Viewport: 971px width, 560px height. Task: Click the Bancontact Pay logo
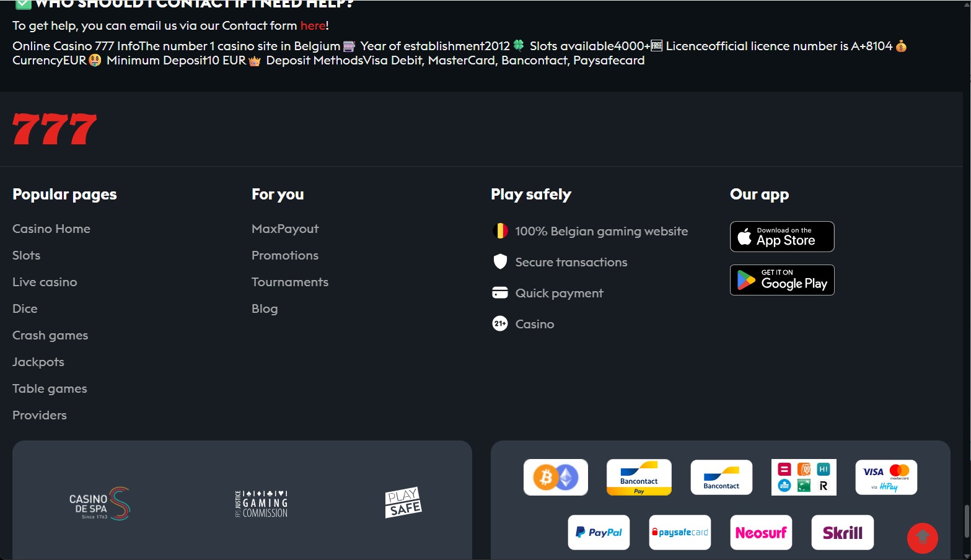pos(639,477)
